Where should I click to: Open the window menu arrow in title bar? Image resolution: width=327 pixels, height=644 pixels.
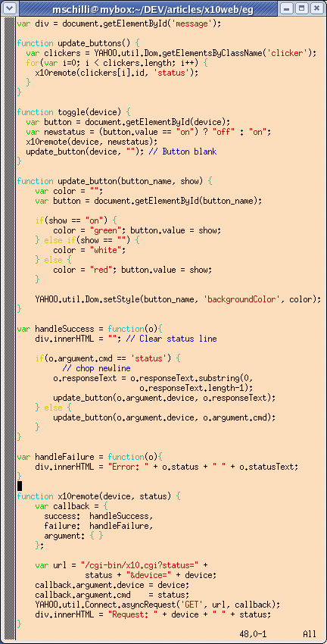pyautogui.click(x=11, y=8)
